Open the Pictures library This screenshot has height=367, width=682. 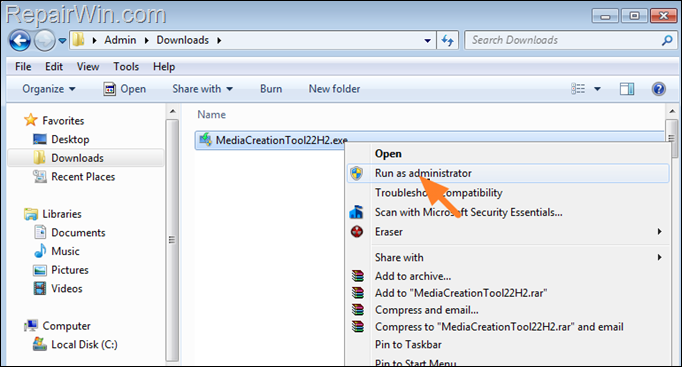coord(70,270)
